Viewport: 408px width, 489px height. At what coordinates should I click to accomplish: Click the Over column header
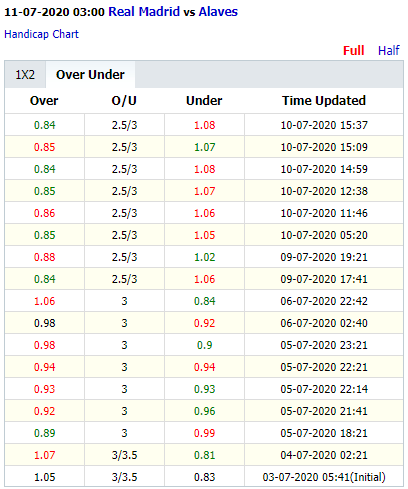click(x=44, y=101)
